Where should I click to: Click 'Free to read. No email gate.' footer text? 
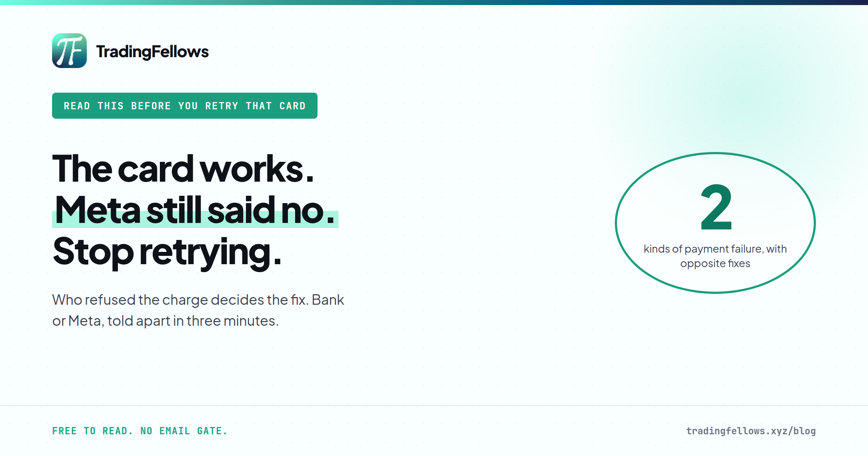140,431
